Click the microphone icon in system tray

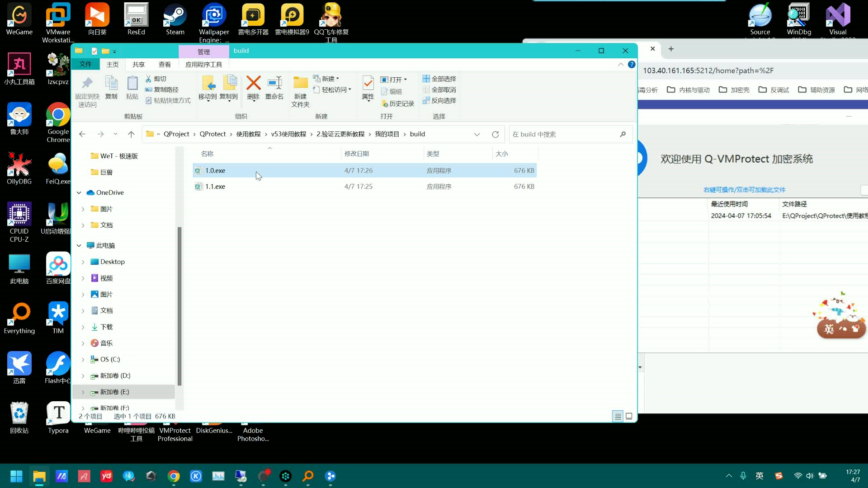[x=743, y=476]
